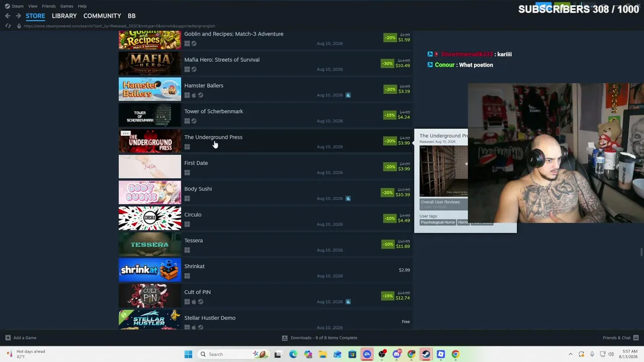Image resolution: width=644 pixels, height=362 pixels.
Task: Click Add a Game
Action: tap(21, 338)
